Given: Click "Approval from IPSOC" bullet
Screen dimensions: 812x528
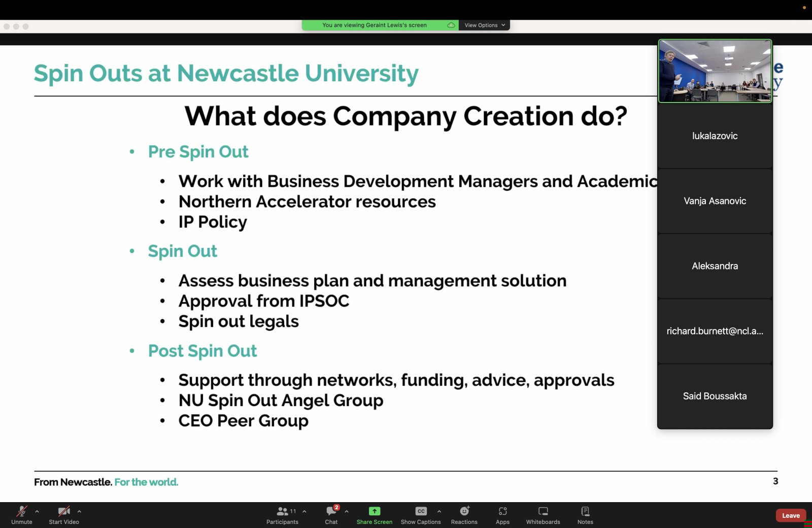Looking at the screenshot, I should 264,301.
